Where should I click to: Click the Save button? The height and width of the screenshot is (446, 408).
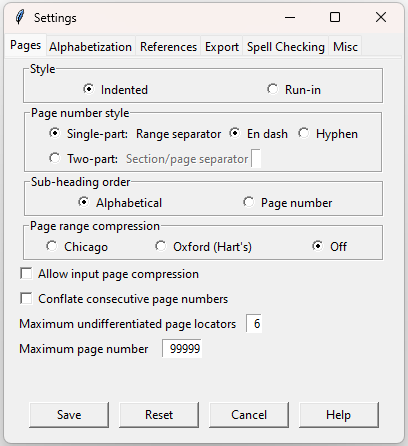(x=69, y=415)
